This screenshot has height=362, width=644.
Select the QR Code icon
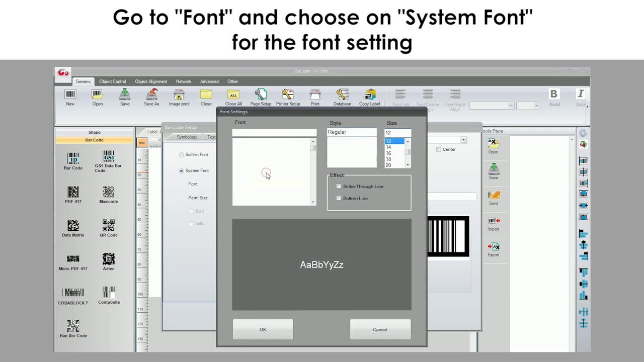[x=108, y=225]
